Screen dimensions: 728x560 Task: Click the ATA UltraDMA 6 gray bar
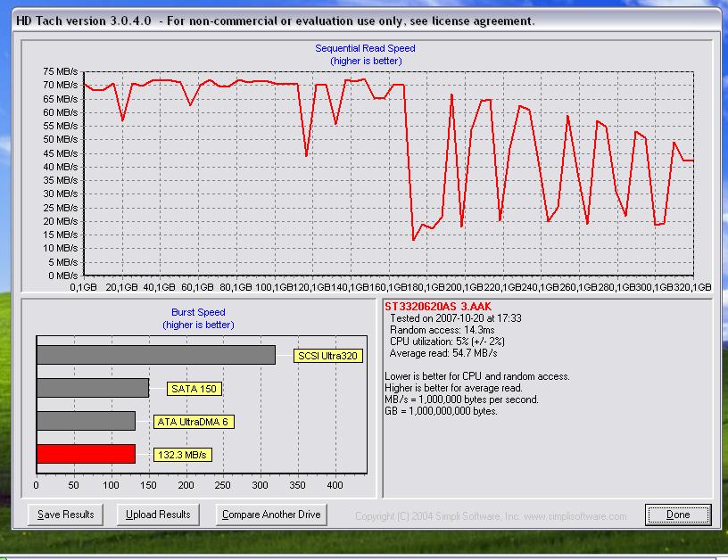[x=86, y=421]
